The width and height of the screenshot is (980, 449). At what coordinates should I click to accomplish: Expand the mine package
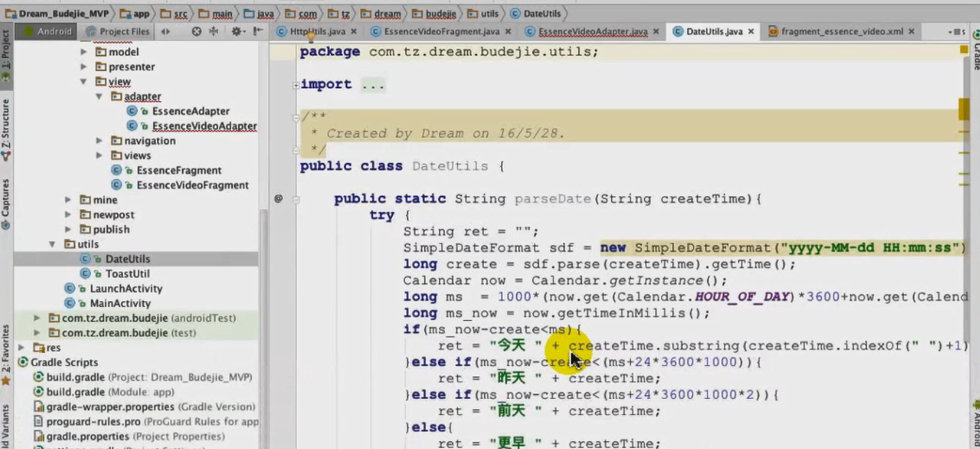click(69, 200)
